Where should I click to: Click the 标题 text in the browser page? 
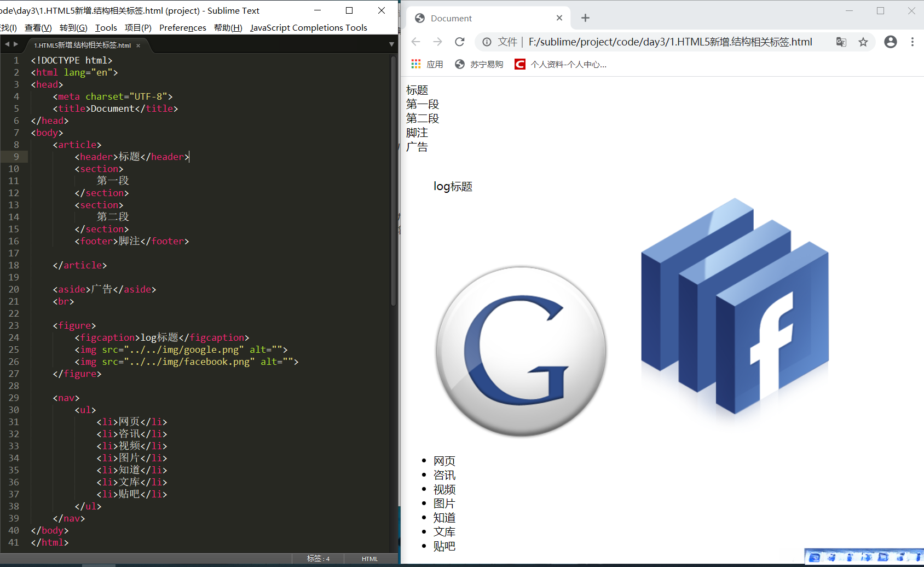point(417,90)
